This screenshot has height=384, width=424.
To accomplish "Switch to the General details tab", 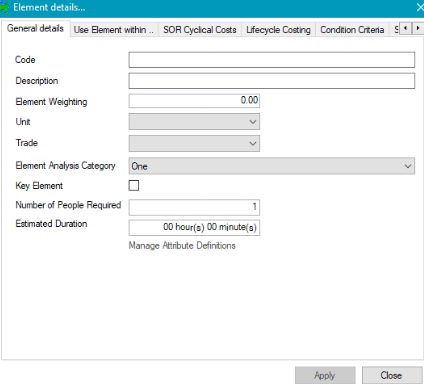I will click(x=35, y=29).
